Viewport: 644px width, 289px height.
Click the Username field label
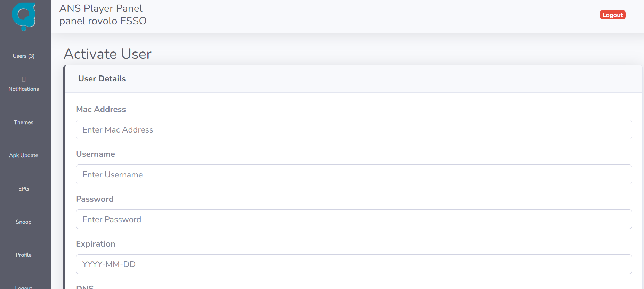pos(96,154)
